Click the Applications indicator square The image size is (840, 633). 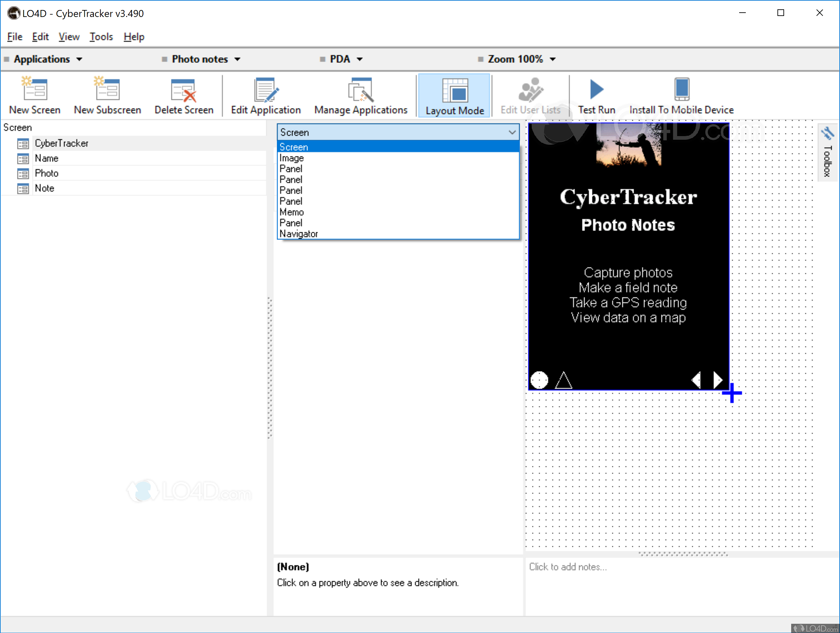tap(6, 59)
